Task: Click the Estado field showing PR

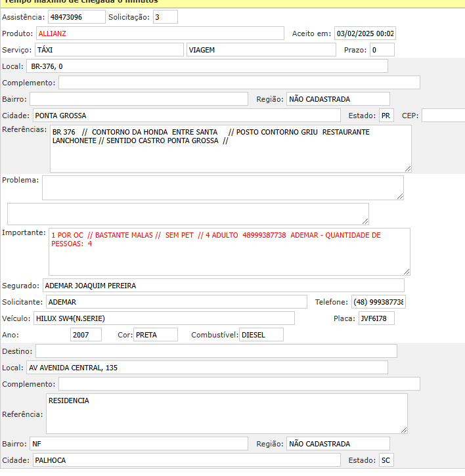Action: point(386,116)
